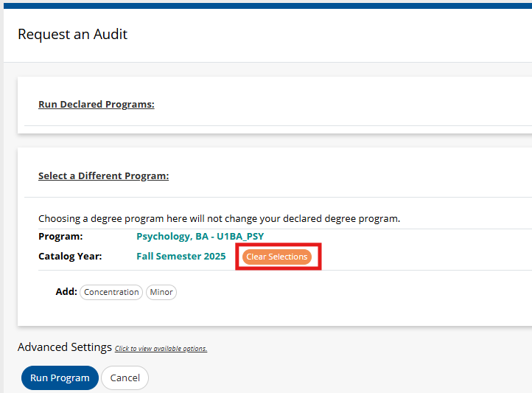The height and width of the screenshot is (393, 532).
Task: Open the Advanced Settings available options link
Action: click(161, 349)
